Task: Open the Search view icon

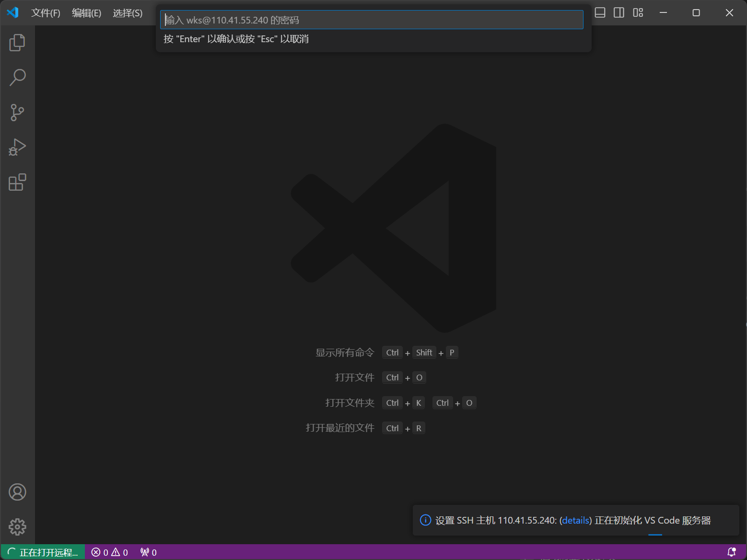Action: click(x=17, y=77)
